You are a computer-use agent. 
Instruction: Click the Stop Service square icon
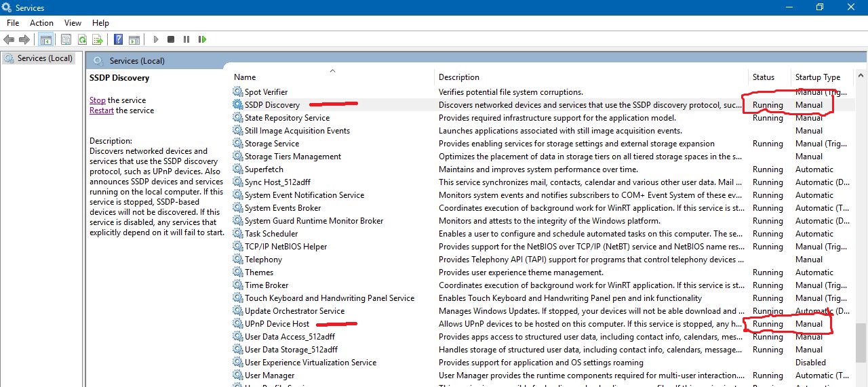click(171, 39)
